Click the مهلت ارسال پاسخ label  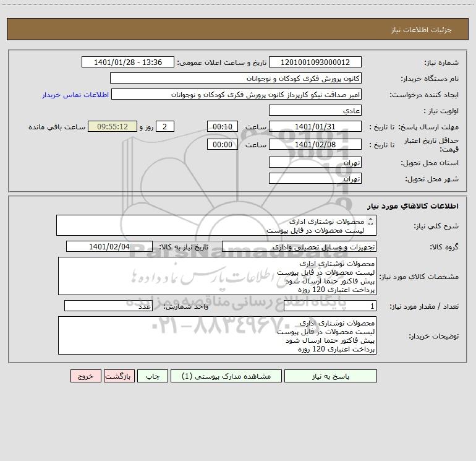tap(428, 127)
